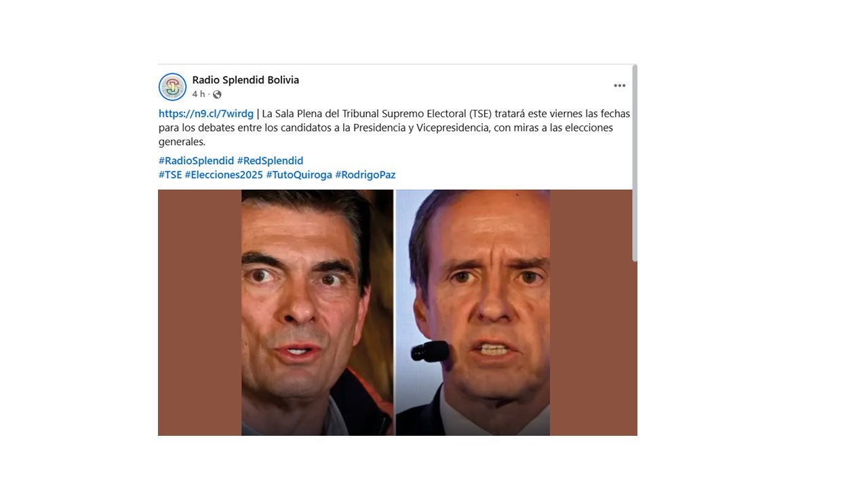Viewport: 868px width, 488px height.
Task: Open the #RedSplendid hashtag
Action: click(270, 161)
